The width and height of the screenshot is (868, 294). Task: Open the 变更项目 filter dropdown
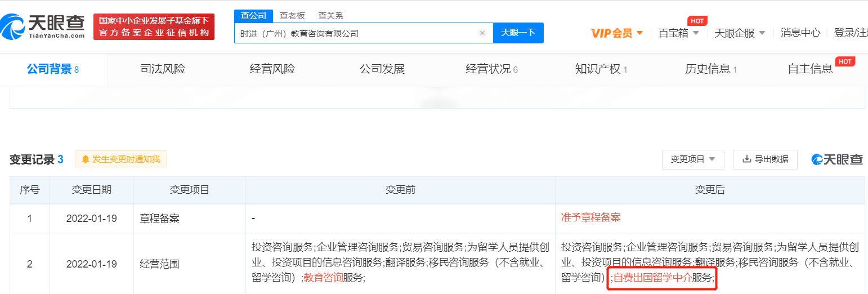692,159
